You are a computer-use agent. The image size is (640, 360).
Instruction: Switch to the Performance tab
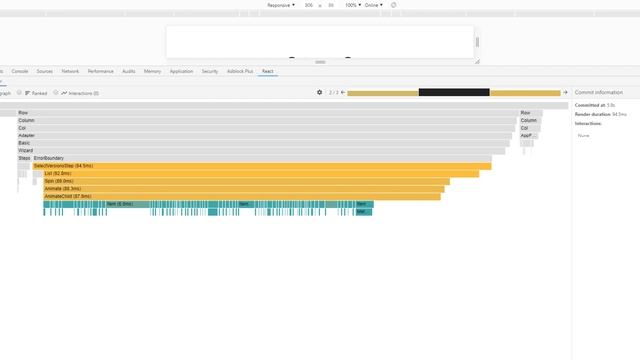pos(100,71)
